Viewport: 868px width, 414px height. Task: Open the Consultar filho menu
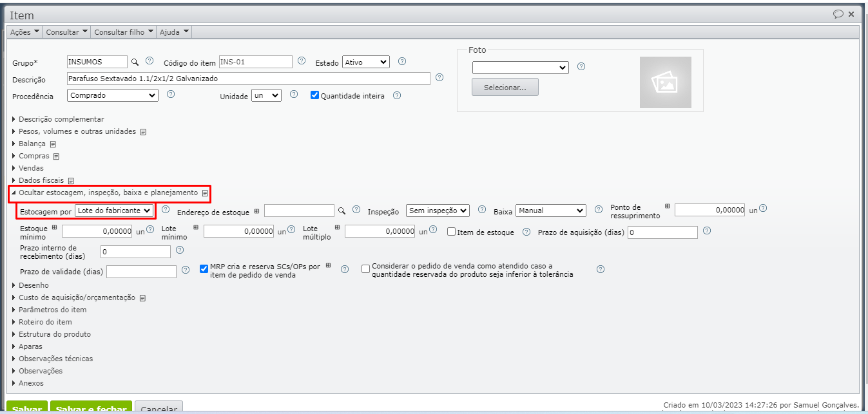click(124, 32)
